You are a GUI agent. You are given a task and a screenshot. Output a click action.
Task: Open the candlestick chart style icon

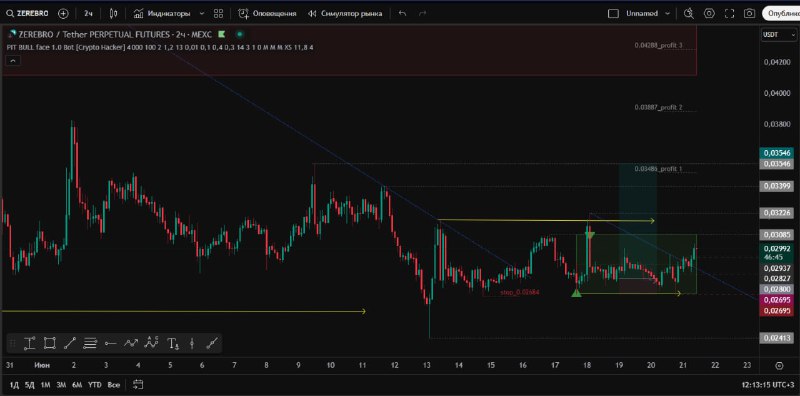point(113,13)
